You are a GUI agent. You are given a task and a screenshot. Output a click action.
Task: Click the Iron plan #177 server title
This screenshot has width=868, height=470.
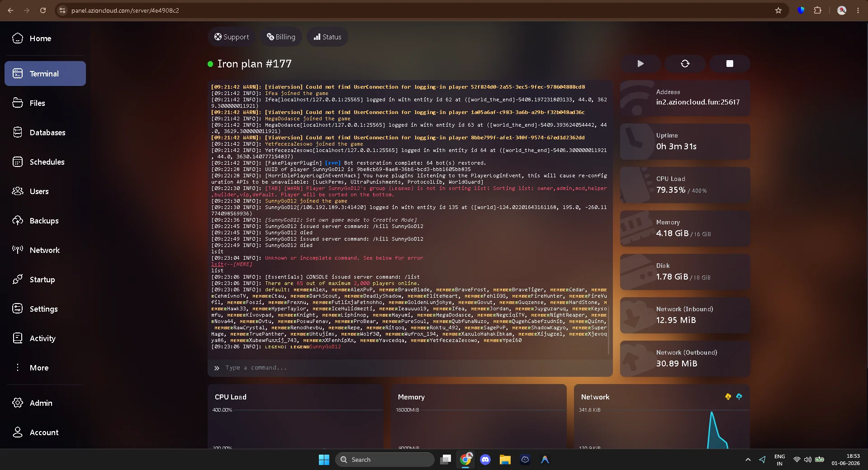pos(254,64)
